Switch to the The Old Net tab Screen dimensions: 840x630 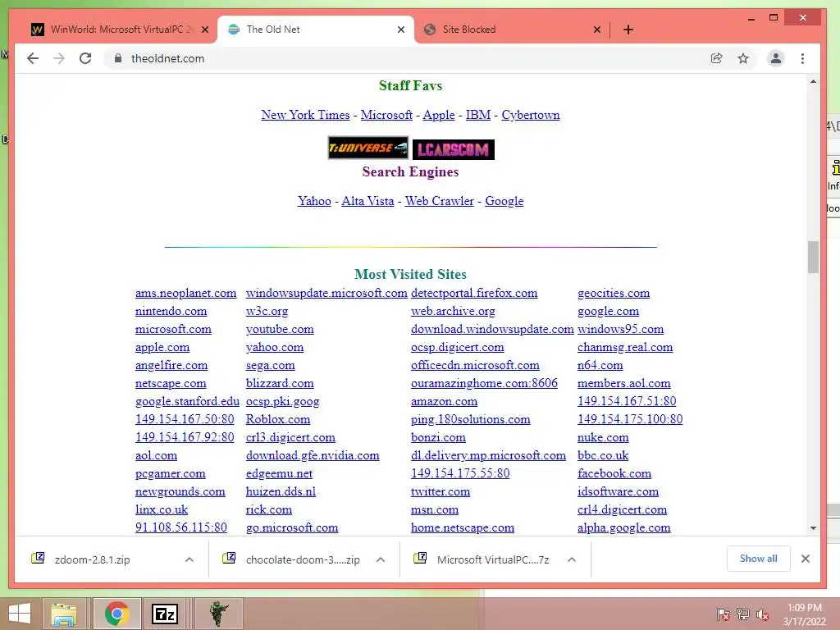(x=316, y=30)
